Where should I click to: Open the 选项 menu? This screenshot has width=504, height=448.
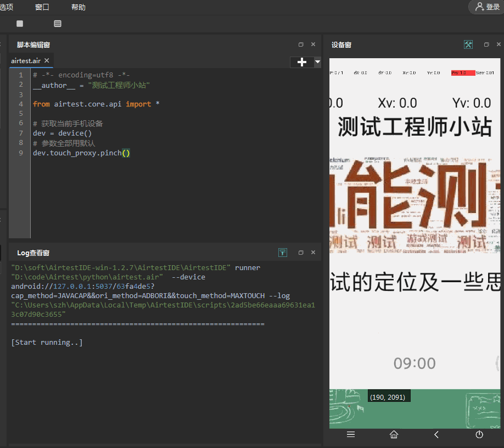[7, 7]
